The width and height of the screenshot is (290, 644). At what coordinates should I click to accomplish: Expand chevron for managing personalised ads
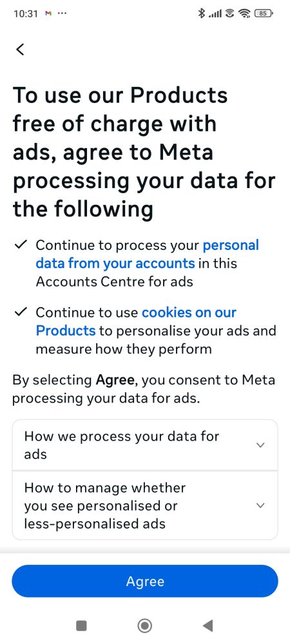[260, 506]
